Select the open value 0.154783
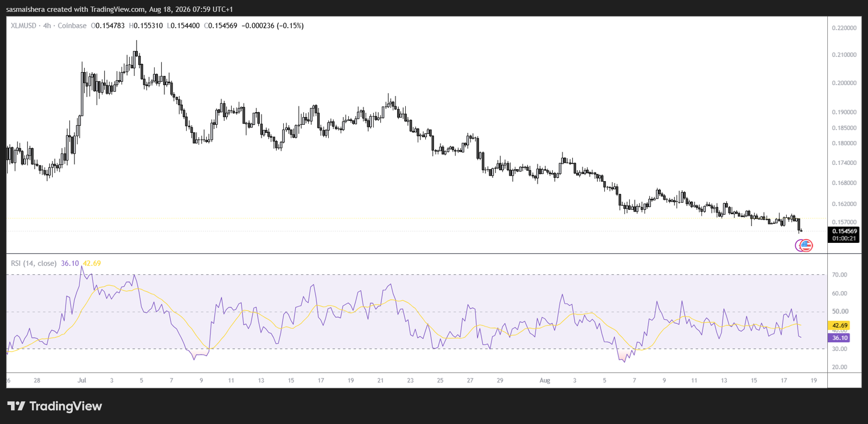868x424 pixels. [x=110, y=25]
